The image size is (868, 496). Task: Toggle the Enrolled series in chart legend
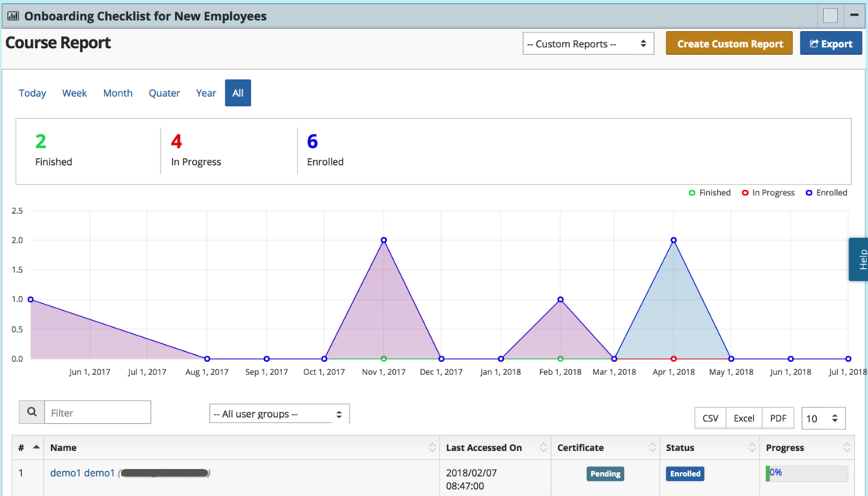[826, 193]
